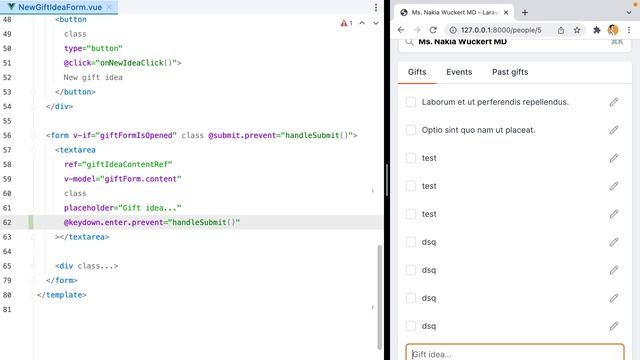The width and height of the screenshot is (640, 360).
Task: Click the site information icon in address bar
Action: click(453, 30)
